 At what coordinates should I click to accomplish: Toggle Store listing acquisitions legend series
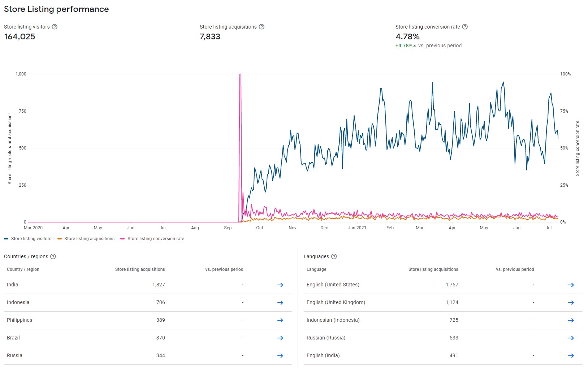point(86,239)
